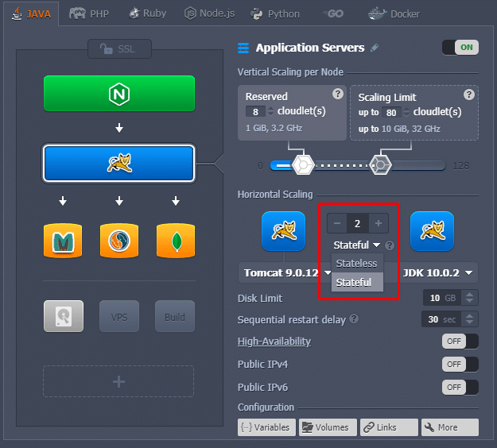Click the Scaling Limit cloudlets value field

tap(391, 112)
